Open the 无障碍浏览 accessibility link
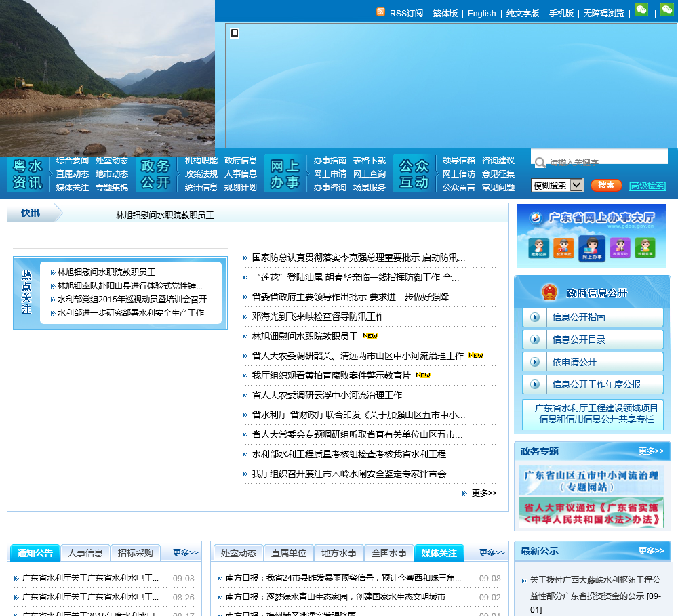Viewport: 678px width, 616px height. (x=603, y=14)
